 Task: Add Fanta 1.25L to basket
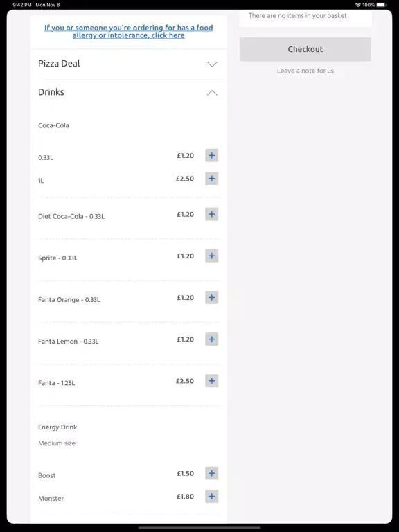[212, 381]
